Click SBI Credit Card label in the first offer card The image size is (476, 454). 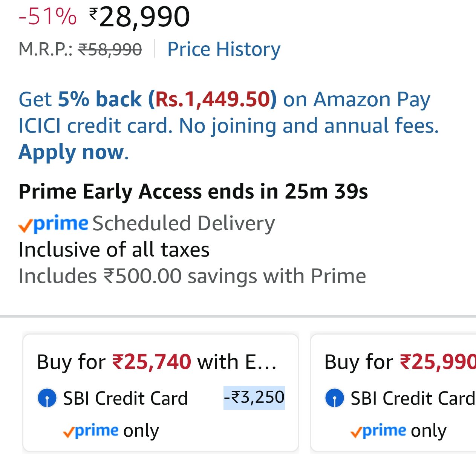point(125,398)
